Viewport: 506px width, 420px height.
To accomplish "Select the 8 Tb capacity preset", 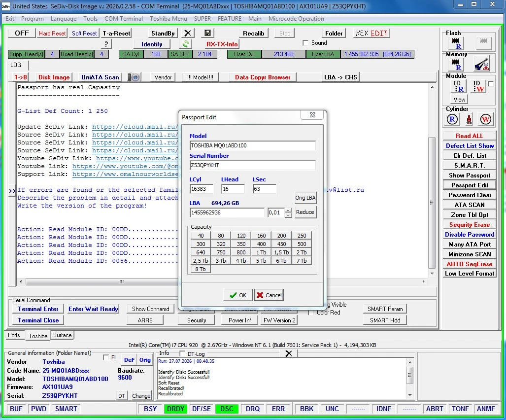I will click(201, 269).
